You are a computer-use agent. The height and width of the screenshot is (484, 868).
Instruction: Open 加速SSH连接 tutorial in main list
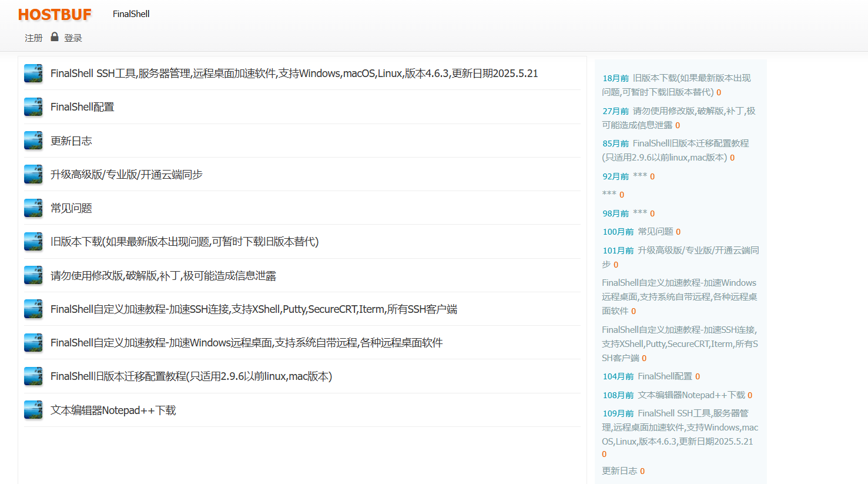(254, 309)
